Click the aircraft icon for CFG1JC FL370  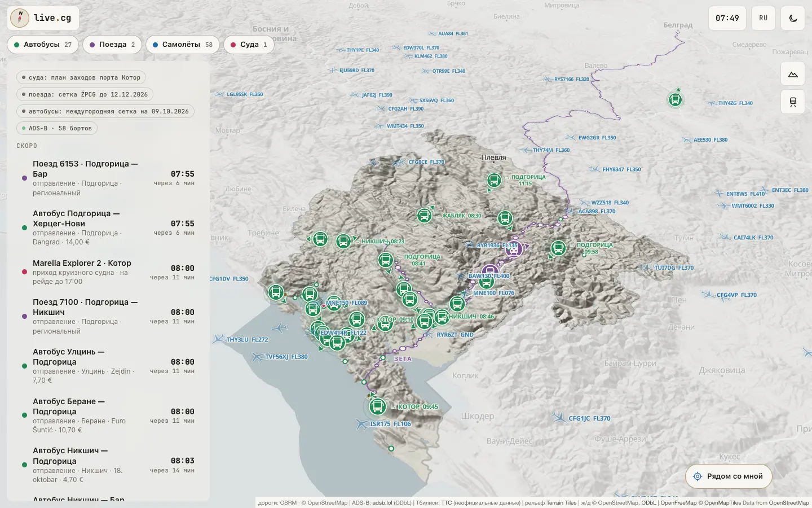(559, 418)
